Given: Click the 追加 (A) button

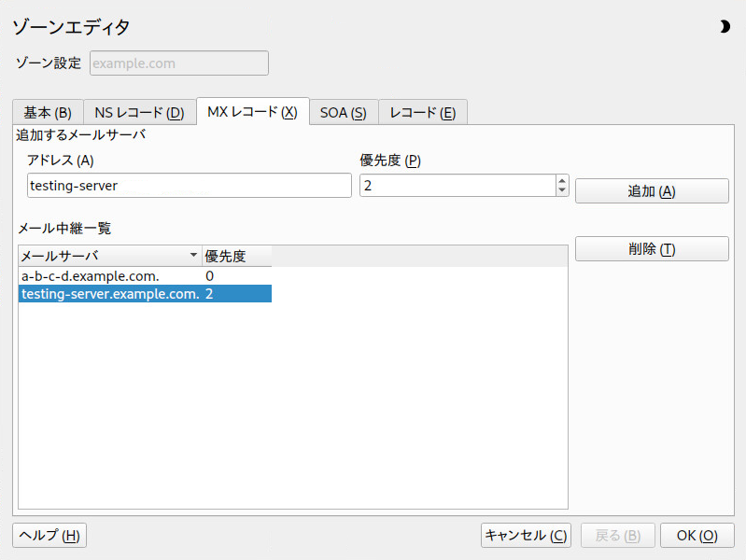Looking at the screenshot, I should pyautogui.click(x=652, y=191).
